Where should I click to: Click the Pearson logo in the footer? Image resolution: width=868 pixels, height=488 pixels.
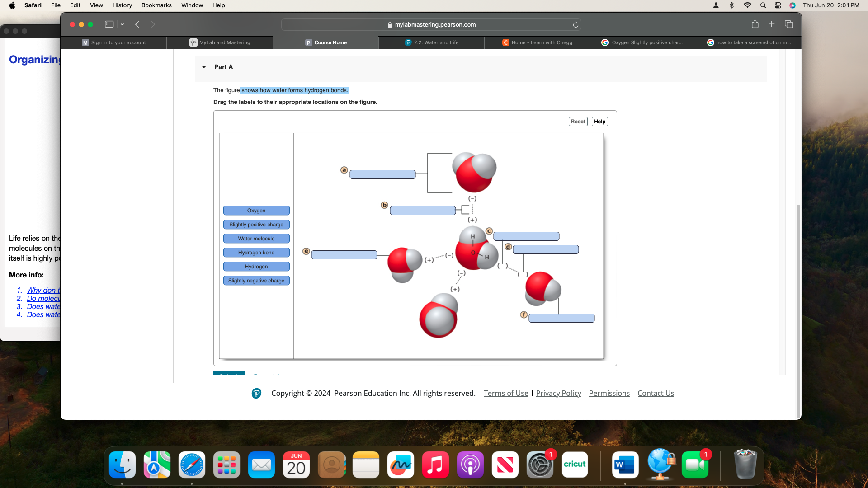[256, 393]
